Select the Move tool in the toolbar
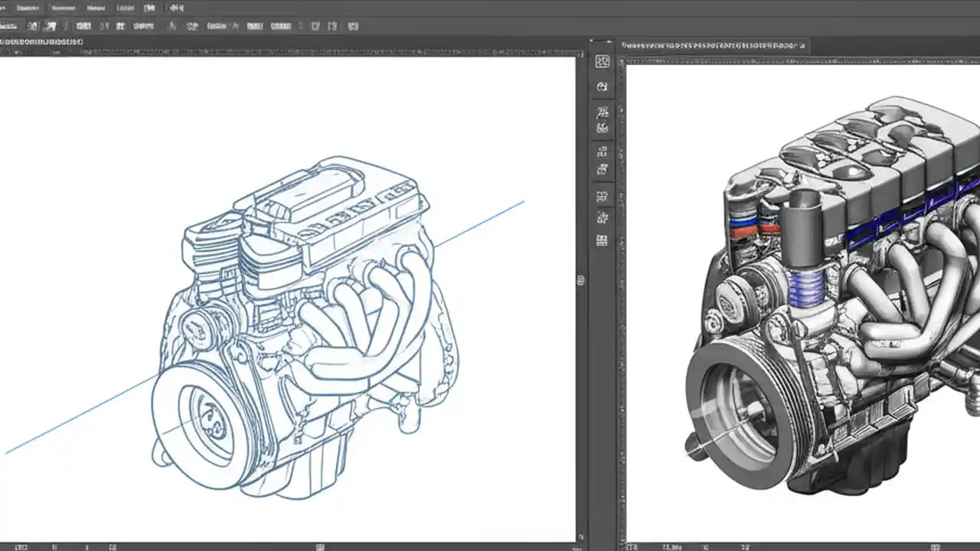980x551 pixels. coord(32,25)
